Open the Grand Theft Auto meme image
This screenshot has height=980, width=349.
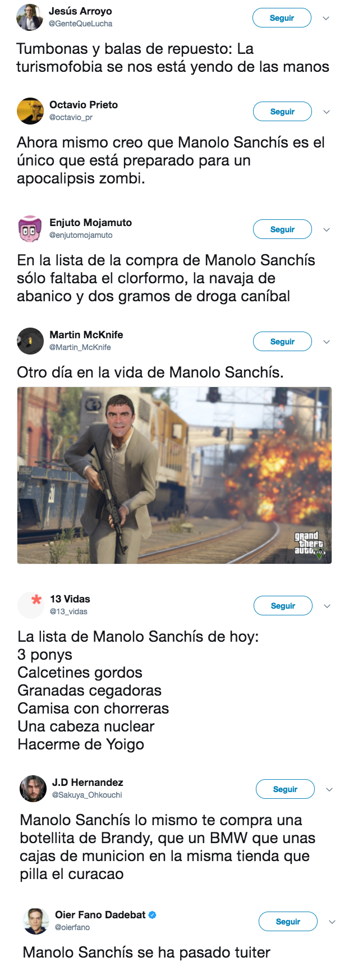tap(174, 476)
